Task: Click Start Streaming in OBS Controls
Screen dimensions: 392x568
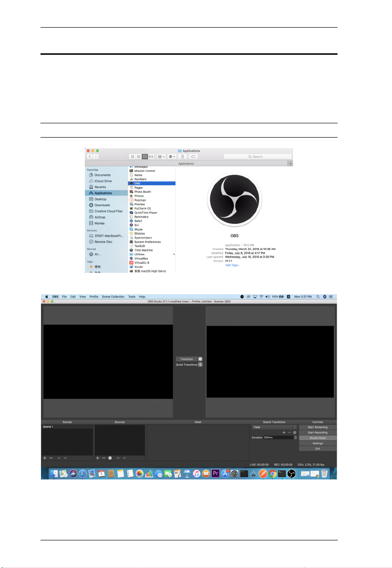Action: pos(318,428)
